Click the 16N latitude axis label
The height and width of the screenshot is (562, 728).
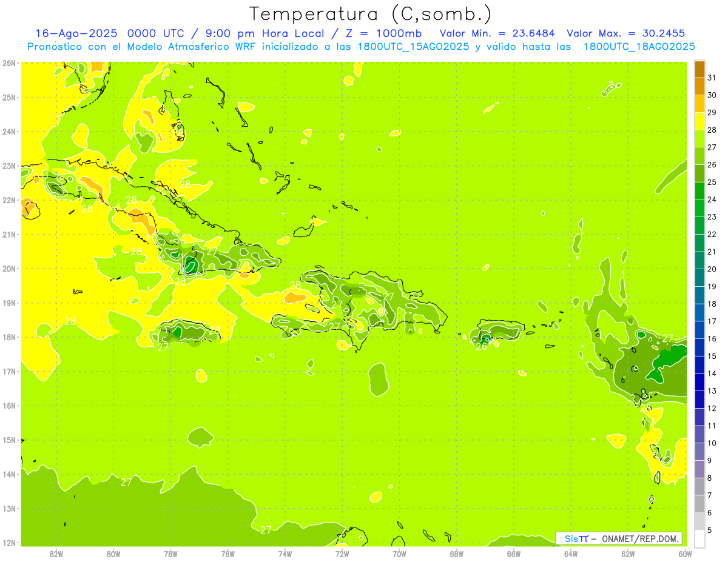[x=9, y=406]
